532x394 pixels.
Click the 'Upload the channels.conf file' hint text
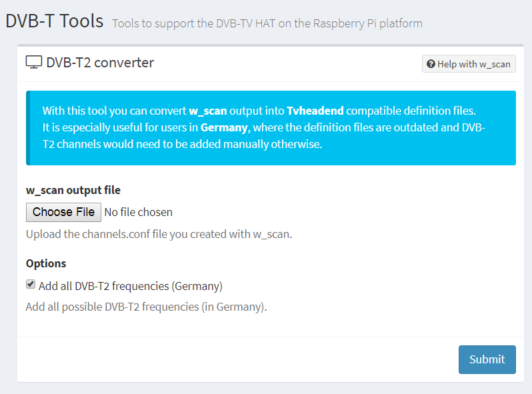point(159,234)
